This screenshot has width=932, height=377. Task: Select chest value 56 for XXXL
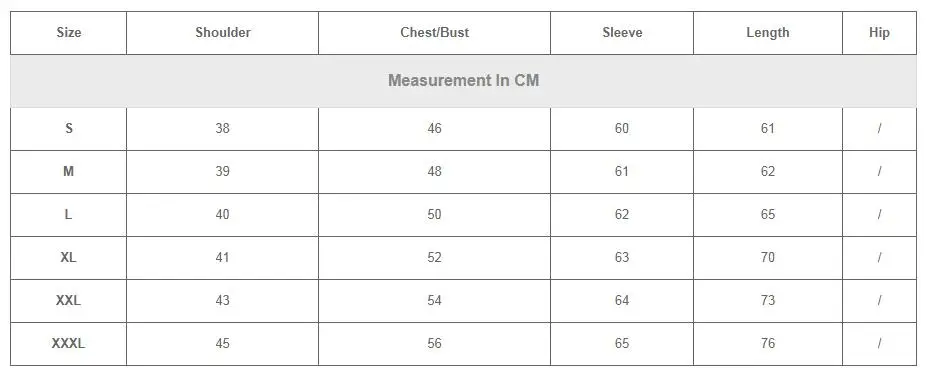(x=434, y=344)
